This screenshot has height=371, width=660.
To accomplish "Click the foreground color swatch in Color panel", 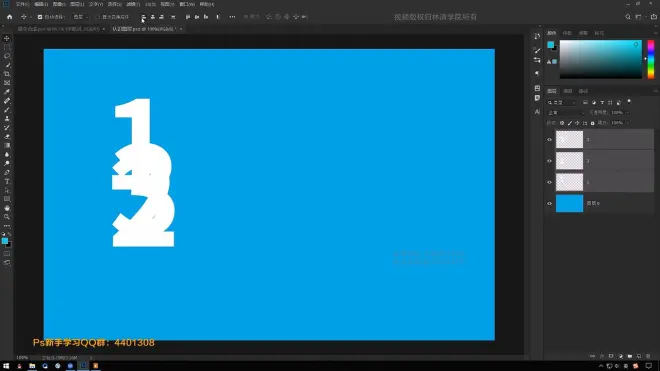I will tap(550, 45).
